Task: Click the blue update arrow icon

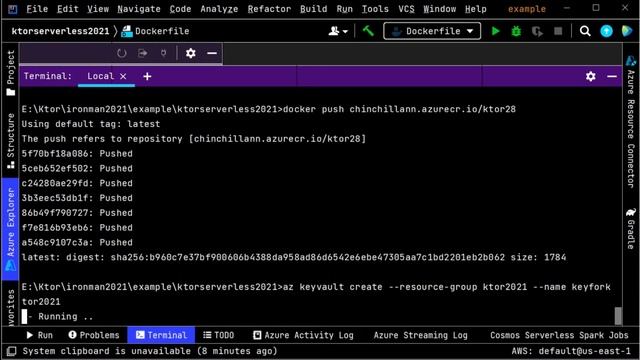Action: pyautogui.click(x=607, y=31)
